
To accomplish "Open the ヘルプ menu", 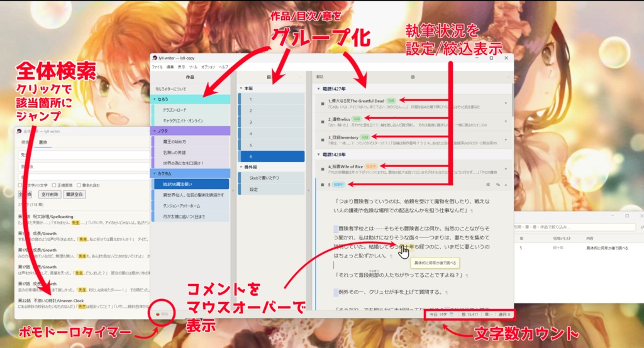I will pos(223,67).
